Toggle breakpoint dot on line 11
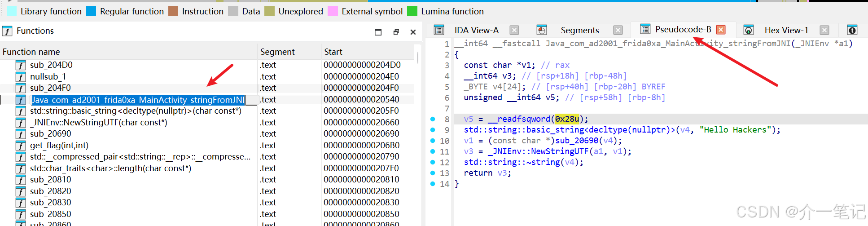 [x=433, y=151]
